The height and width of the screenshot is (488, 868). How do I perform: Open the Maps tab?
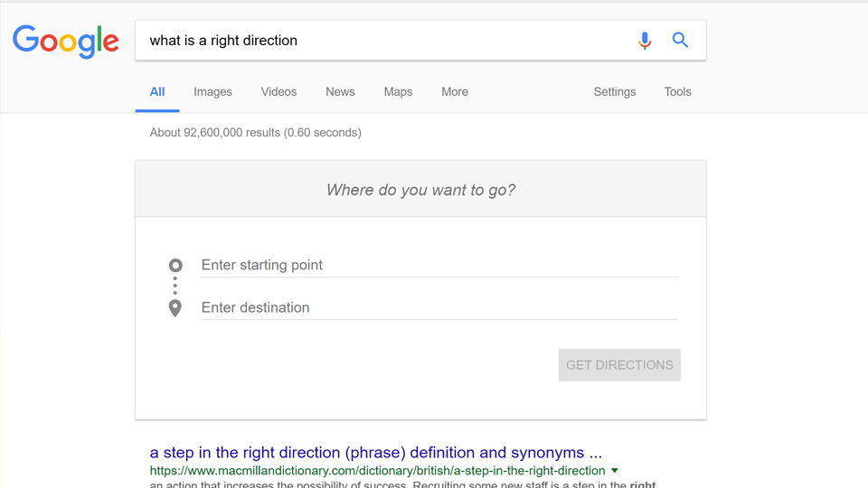[398, 92]
